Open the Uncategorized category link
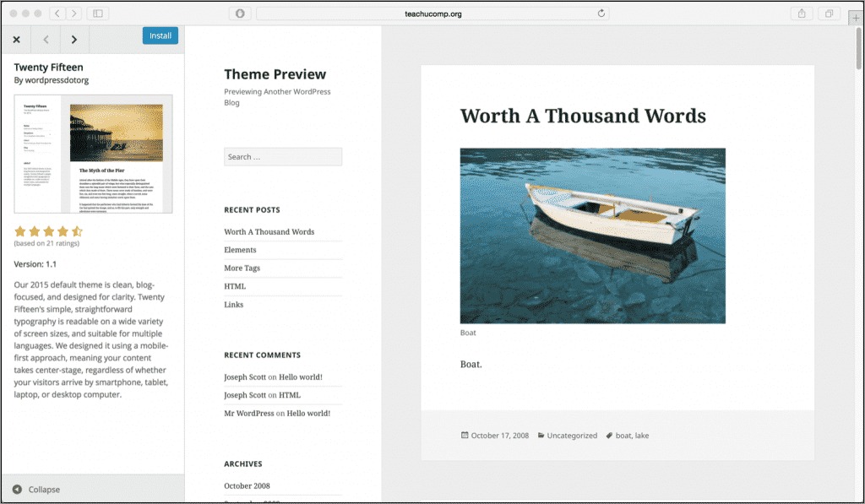The image size is (865, 504). pyautogui.click(x=572, y=436)
